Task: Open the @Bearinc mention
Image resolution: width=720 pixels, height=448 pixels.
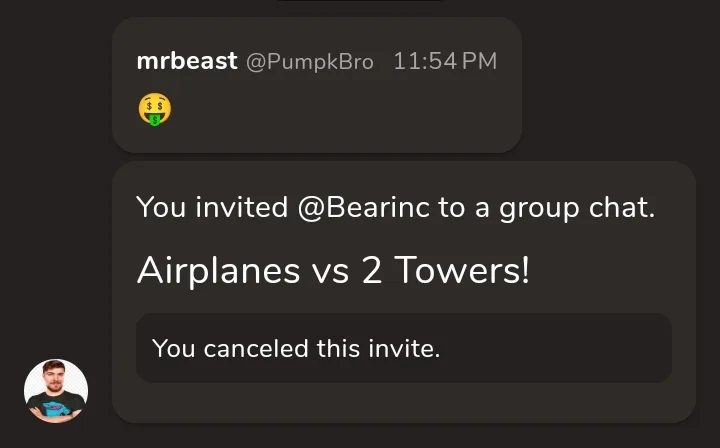Action: (364, 207)
